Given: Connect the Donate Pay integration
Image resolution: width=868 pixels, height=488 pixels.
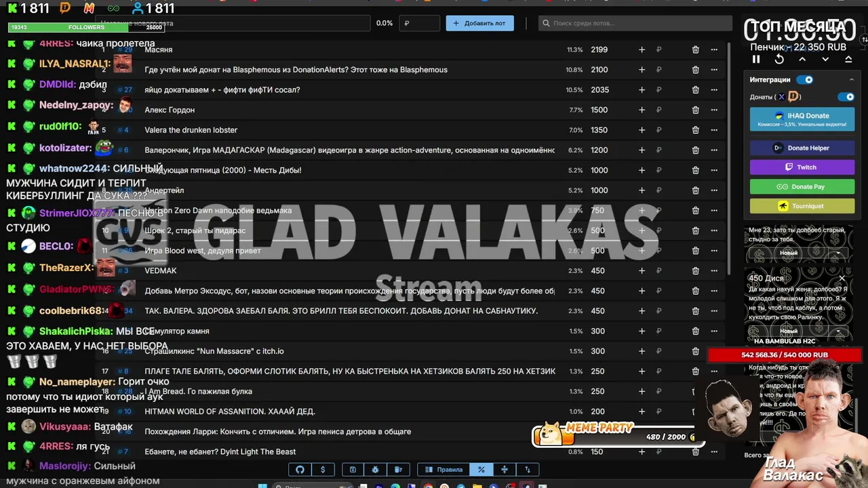Looking at the screenshot, I should (x=802, y=186).
